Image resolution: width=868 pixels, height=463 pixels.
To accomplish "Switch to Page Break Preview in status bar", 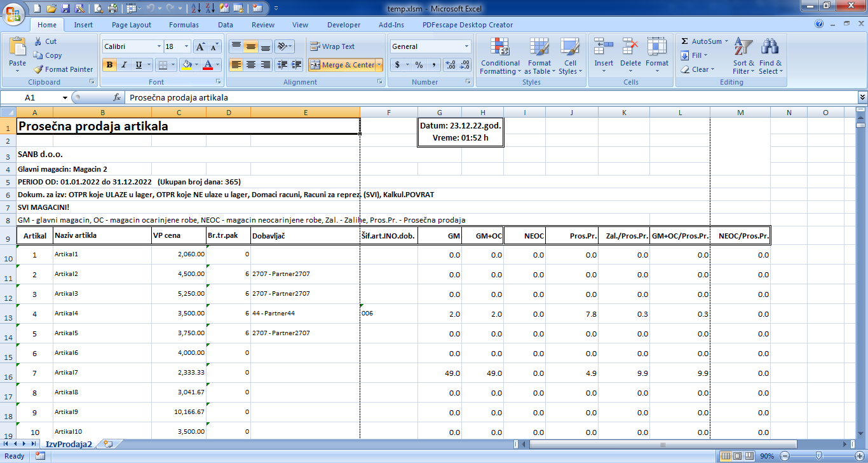I will coord(749,456).
